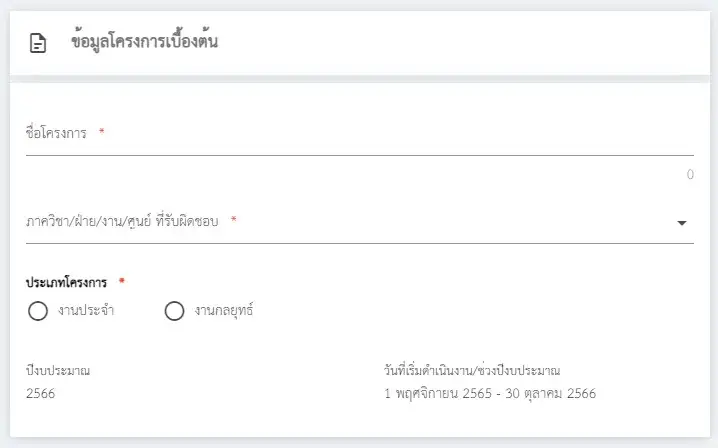This screenshot has height=448, width=718.
Task: Click the character counter showing 0
Action: (689, 175)
